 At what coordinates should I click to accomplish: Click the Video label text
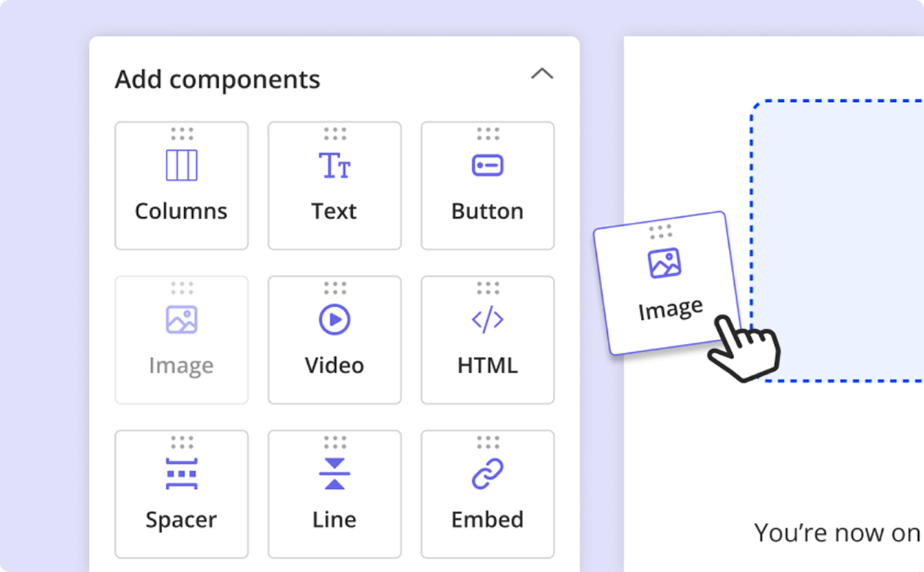click(334, 365)
